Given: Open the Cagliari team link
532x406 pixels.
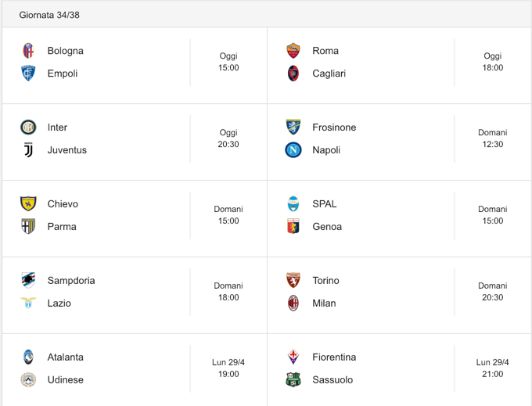Looking at the screenshot, I should pos(329,74).
